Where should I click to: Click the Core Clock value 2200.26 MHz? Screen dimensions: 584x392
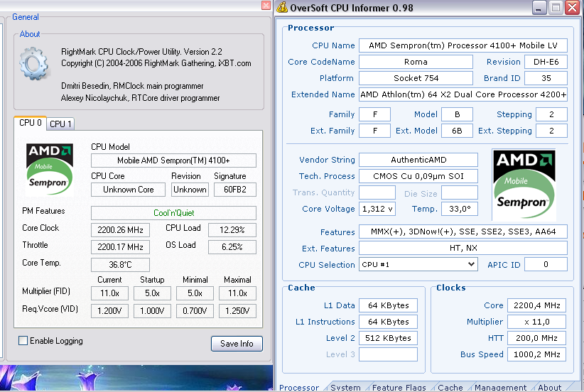120,230
